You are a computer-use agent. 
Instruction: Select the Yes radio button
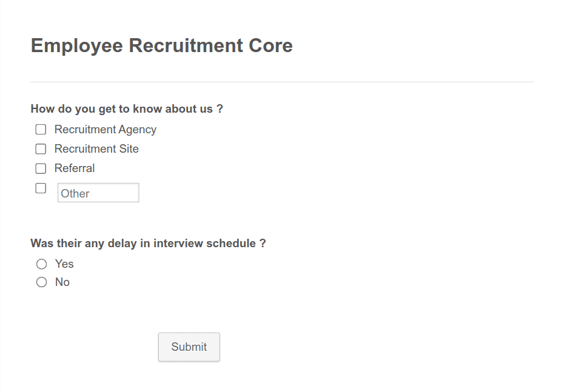tap(41, 264)
